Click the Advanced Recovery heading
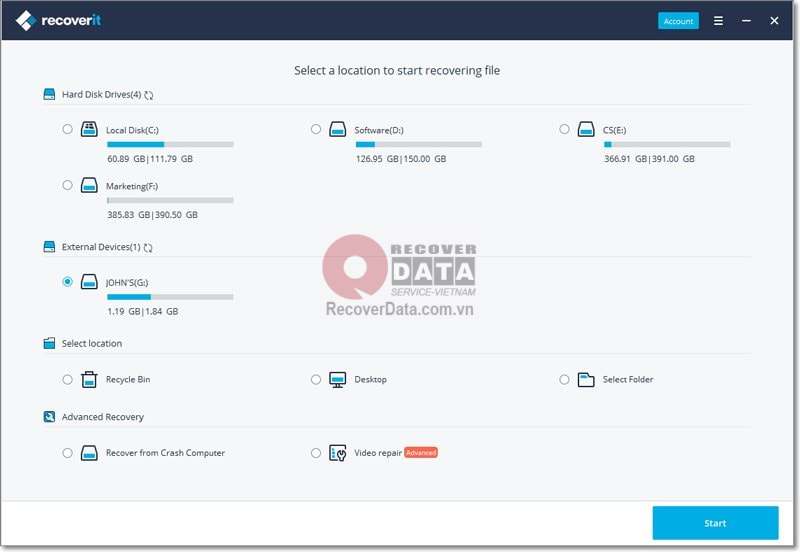Image resolution: width=800 pixels, height=552 pixels. coord(103,417)
